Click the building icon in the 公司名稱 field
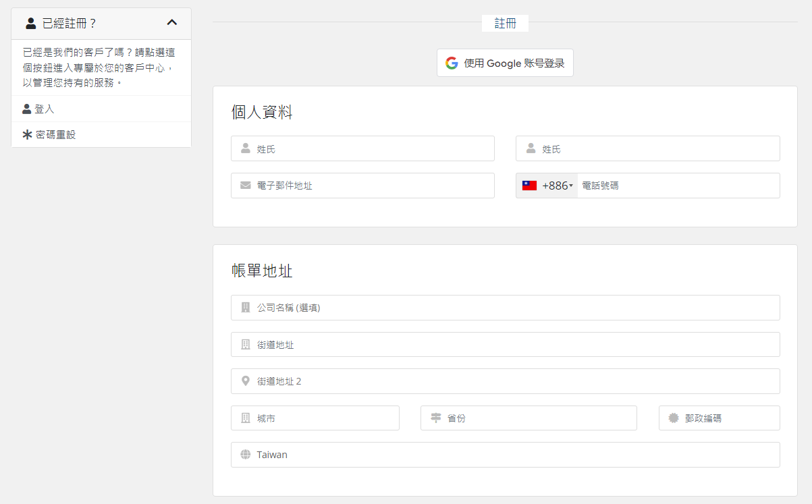Viewport: 812px width, 504px height. point(246,308)
